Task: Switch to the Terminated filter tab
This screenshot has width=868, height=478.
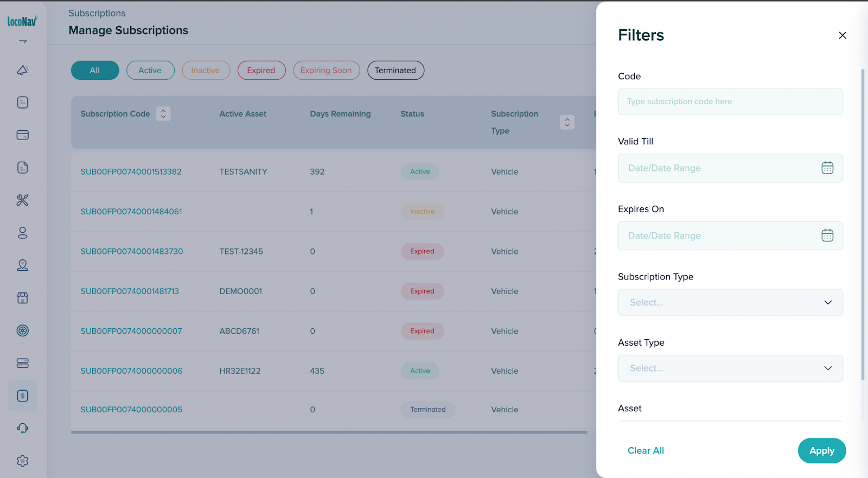Action: point(395,71)
